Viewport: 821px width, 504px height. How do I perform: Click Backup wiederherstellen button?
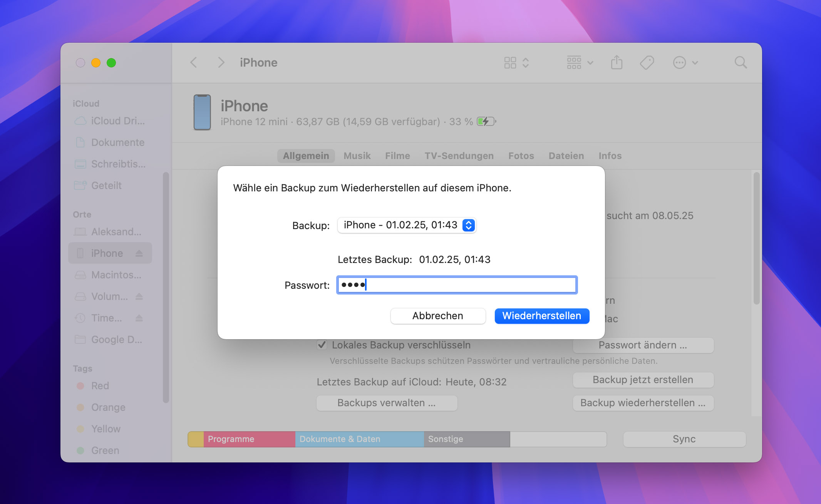643,403
